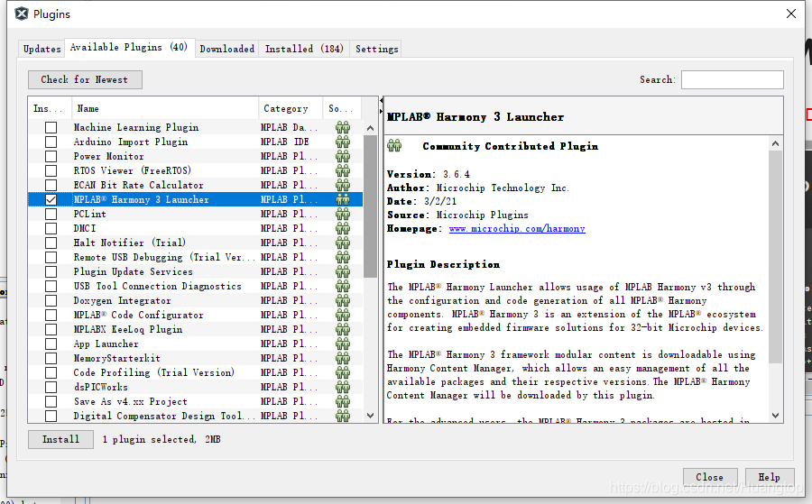
Task: Check the Arduino Import Plugin checkbox
Action: point(51,142)
